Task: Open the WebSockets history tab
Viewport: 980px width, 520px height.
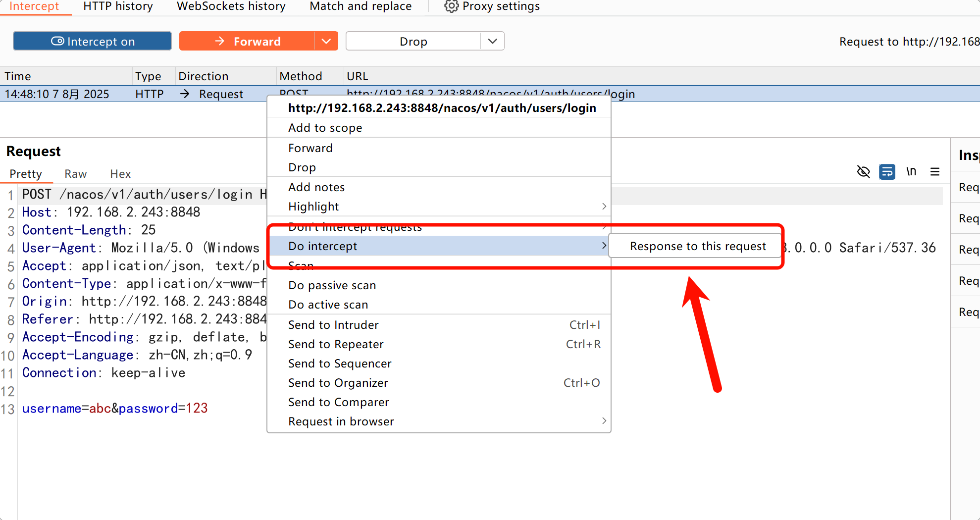Action: point(231,6)
